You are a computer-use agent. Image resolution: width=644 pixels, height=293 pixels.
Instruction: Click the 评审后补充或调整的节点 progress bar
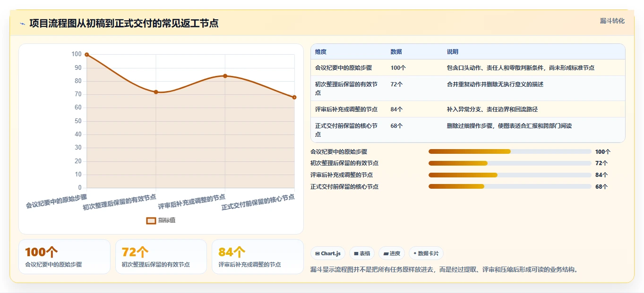tap(510, 175)
